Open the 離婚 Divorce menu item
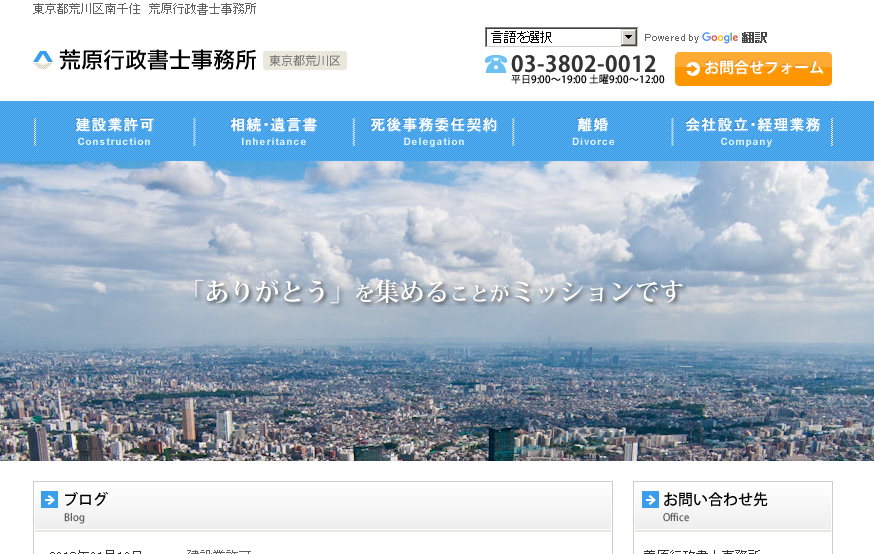 click(593, 131)
